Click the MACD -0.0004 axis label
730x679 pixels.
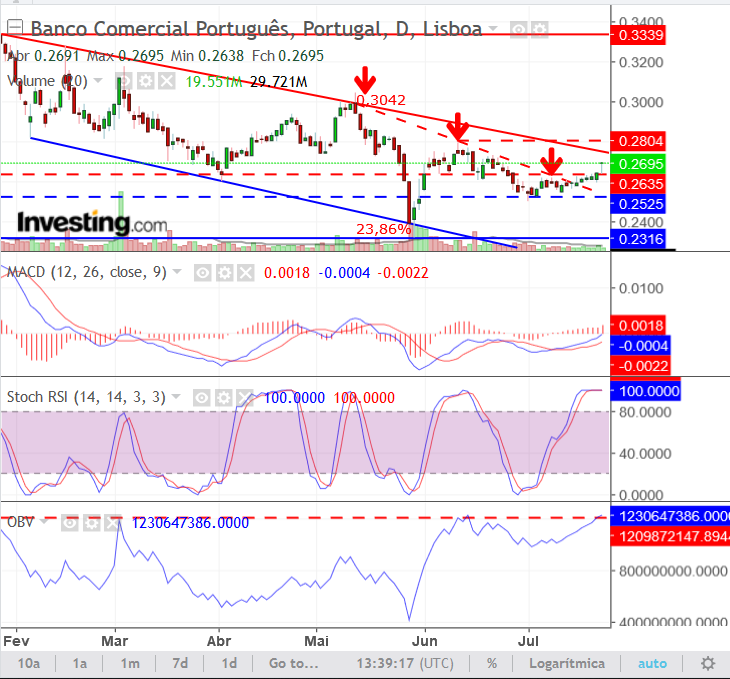coord(640,346)
